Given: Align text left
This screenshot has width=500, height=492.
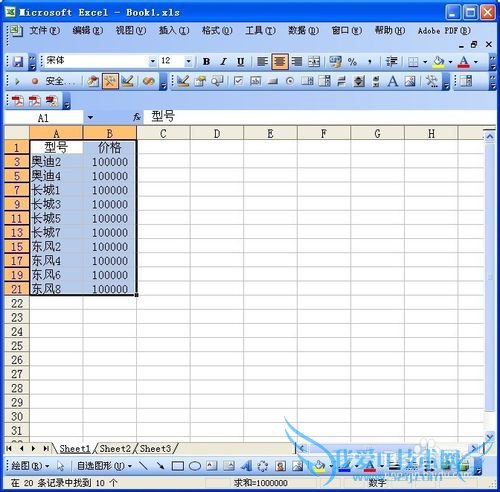Looking at the screenshot, I should click(x=262, y=62).
